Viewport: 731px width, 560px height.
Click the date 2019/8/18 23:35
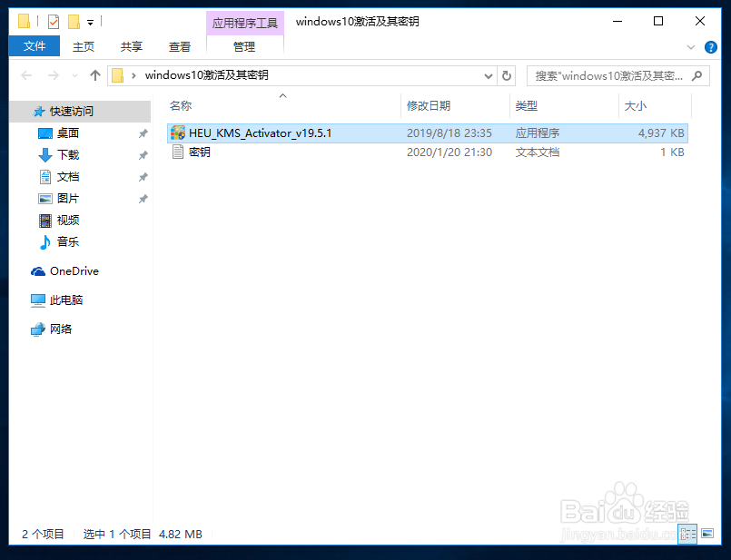(449, 133)
